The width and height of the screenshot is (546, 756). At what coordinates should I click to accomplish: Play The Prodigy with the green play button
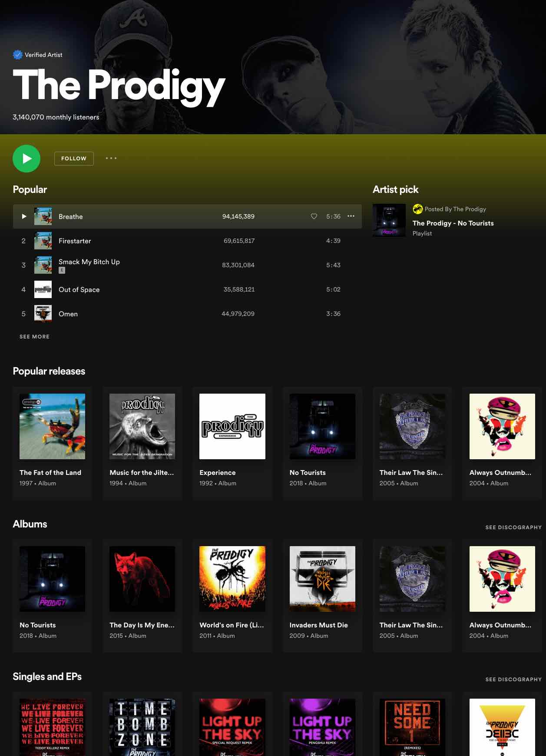(x=26, y=159)
